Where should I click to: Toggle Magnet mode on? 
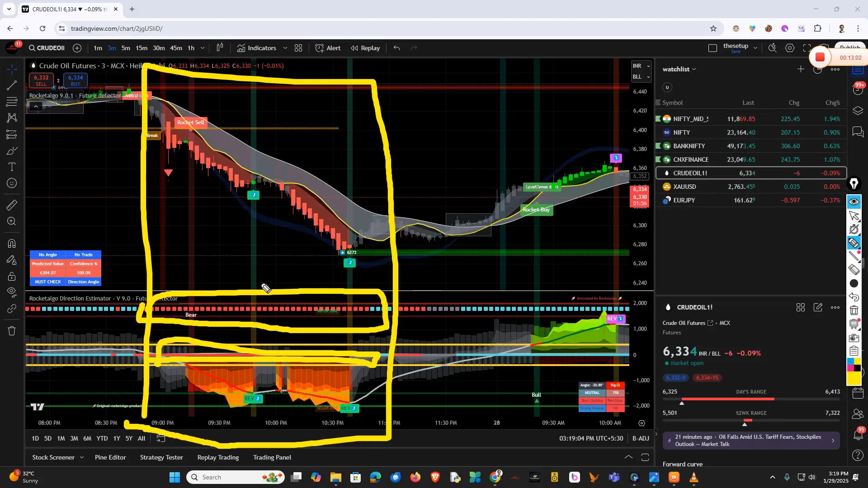pos(11,243)
